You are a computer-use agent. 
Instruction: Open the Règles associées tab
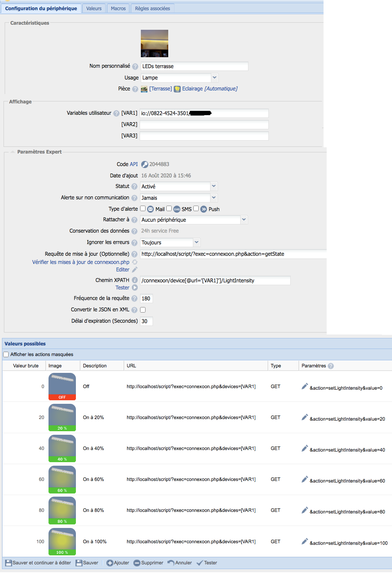152,8
